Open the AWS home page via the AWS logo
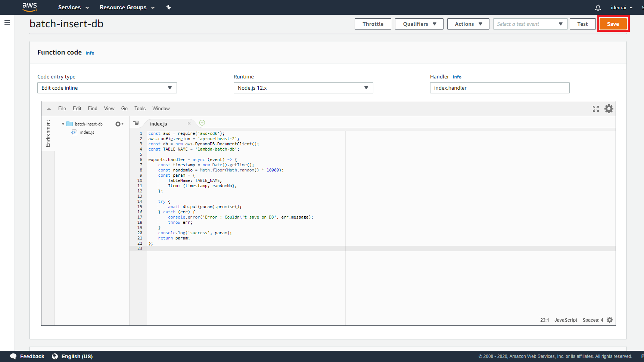Image resolution: width=644 pixels, height=362 pixels. point(29,7)
